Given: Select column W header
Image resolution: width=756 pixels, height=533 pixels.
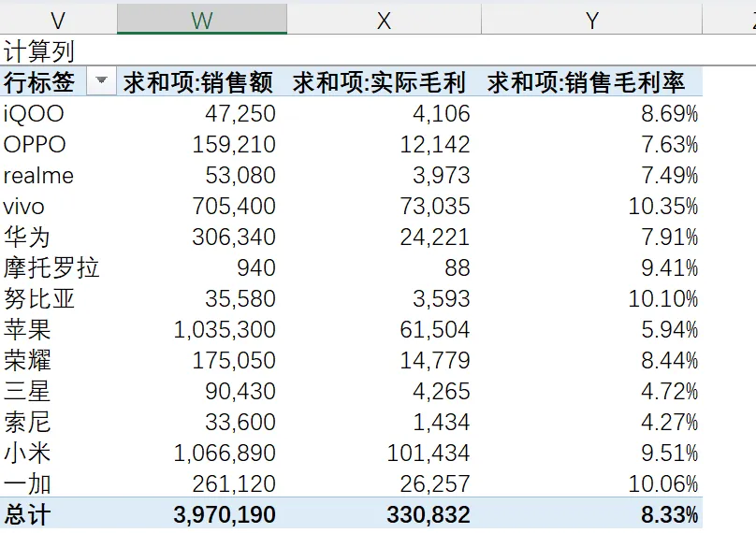Looking at the screenshot, I should point(202,20).
